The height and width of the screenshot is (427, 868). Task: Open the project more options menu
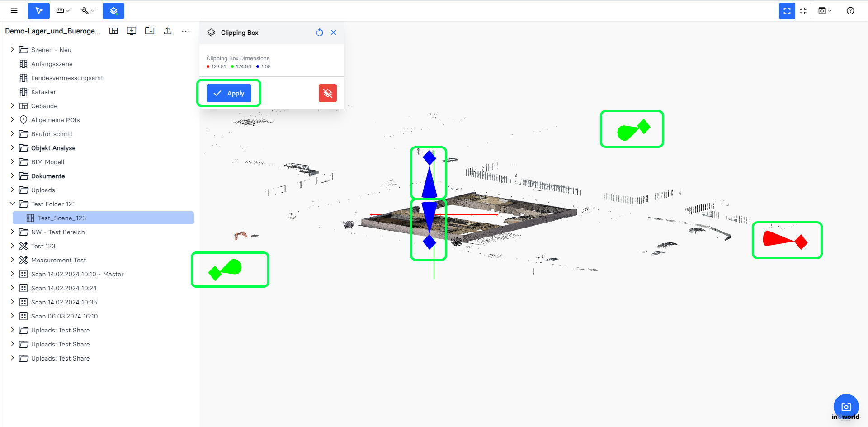tap(186, 31)
